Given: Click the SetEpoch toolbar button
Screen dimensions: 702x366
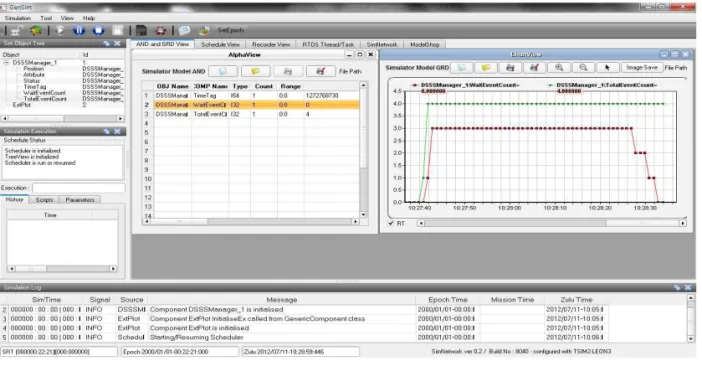Looking at the screenshot, I should (x=231, y=30).
